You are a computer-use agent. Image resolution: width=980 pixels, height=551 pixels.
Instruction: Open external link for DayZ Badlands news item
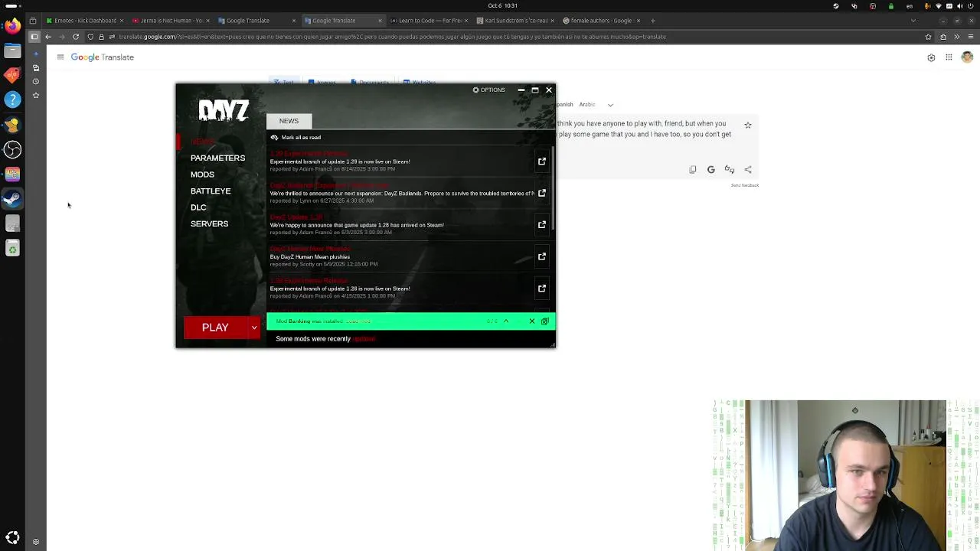pyautogui.click(x=541, y=193)
